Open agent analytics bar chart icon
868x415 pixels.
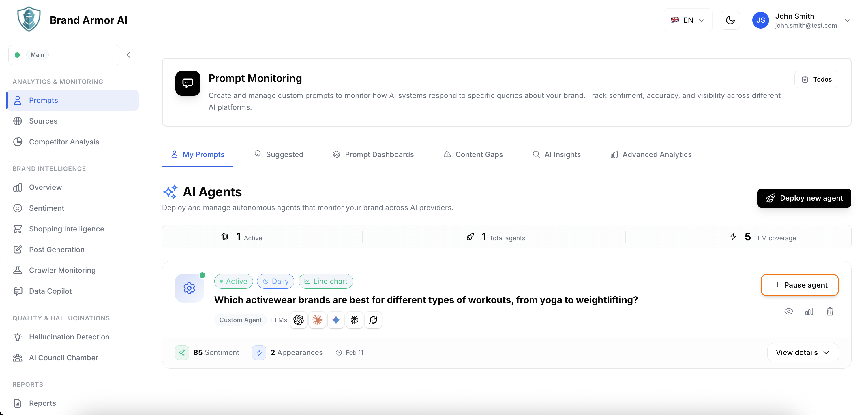point(809,311)
